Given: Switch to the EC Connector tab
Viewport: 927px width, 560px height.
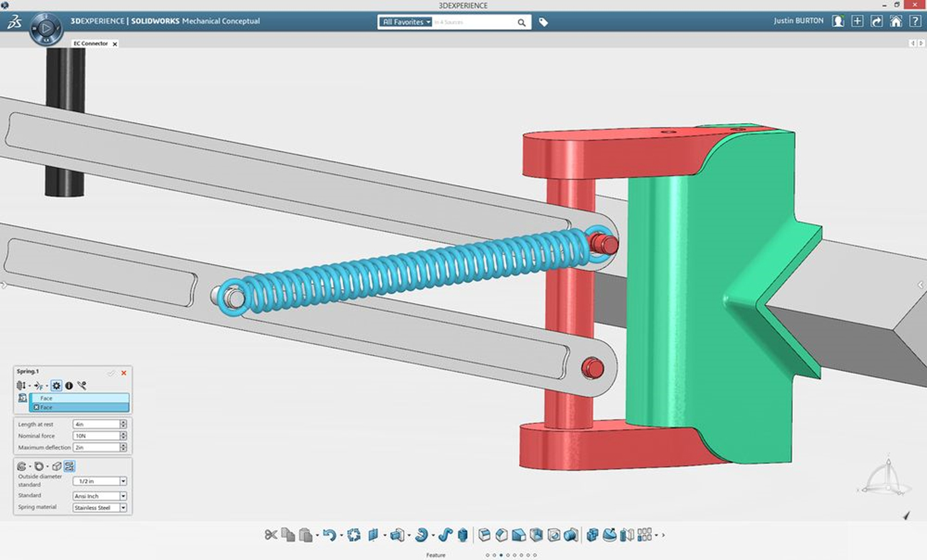Looking at the screenshot, I should coord(90,44).
